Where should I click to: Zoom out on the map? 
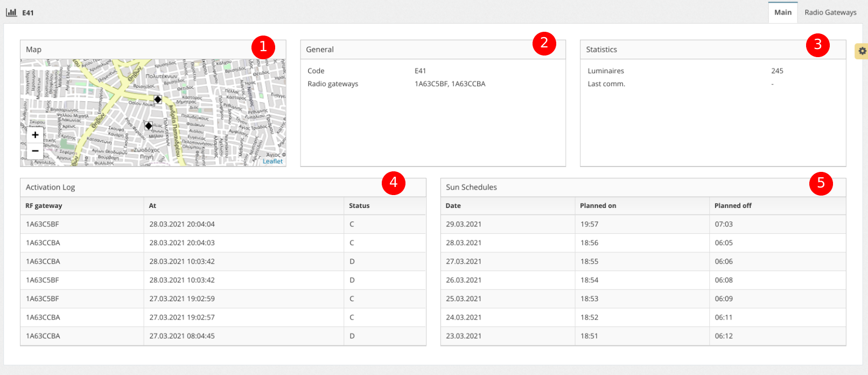(x=35, y=151)
